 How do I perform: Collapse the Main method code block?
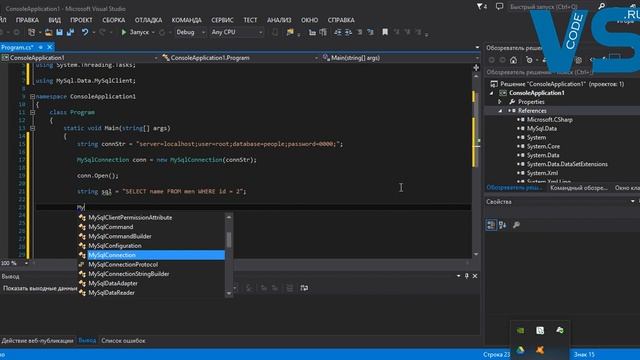pyautogui.click(x=32, y=128)
